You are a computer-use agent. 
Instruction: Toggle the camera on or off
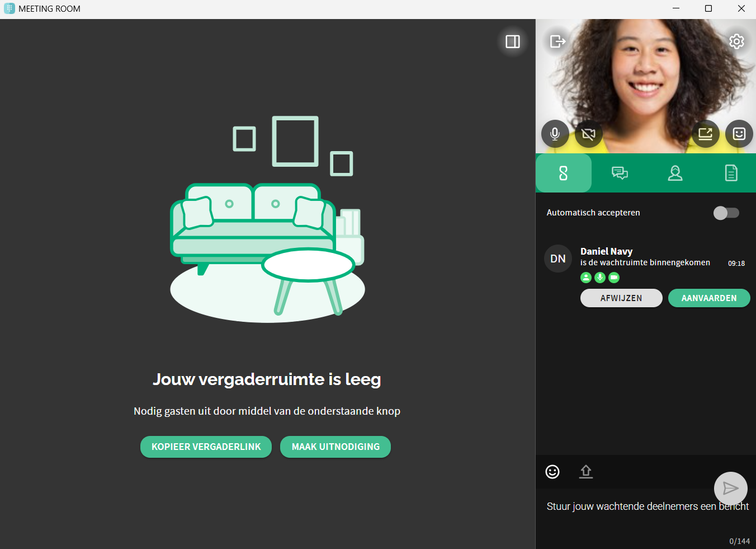[588, 134]
